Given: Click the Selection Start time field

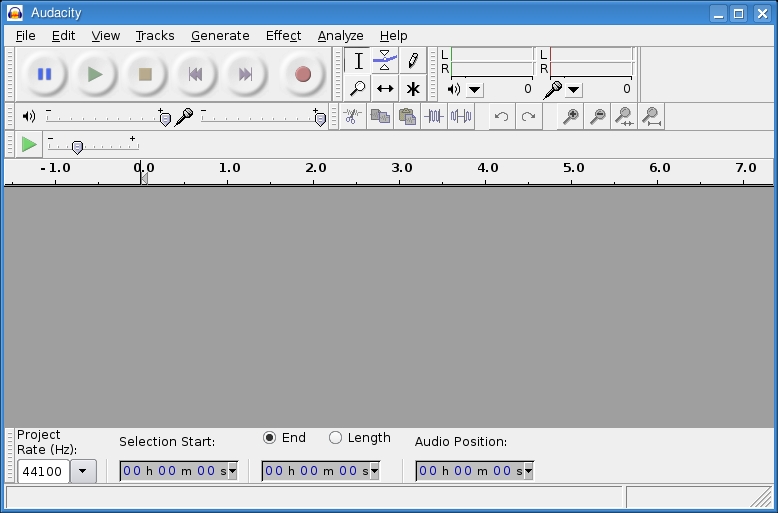Looking at the screenshot, I should [x=178, y=471].
